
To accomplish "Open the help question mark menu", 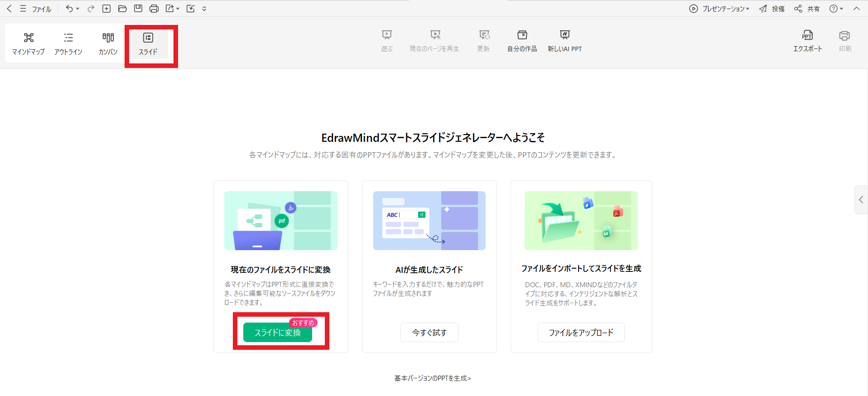I will 836,9.
